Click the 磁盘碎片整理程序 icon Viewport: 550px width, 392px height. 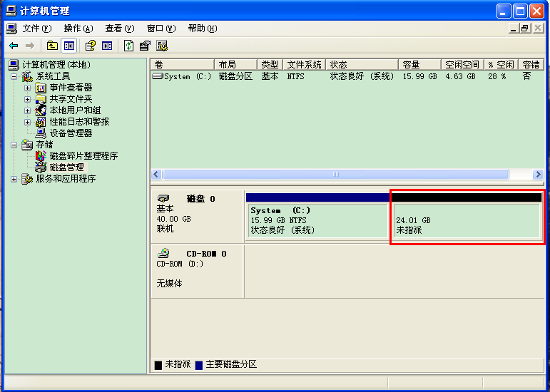point(41,156)
